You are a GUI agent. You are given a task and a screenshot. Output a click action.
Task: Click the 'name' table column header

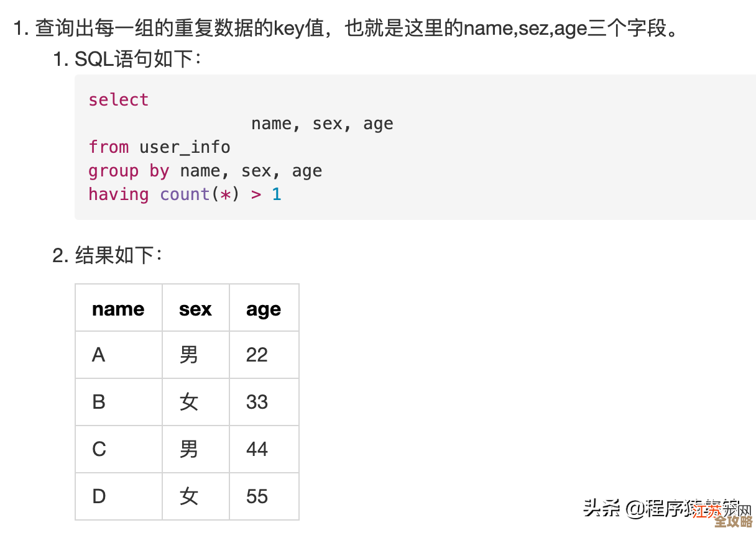point(118,309)
